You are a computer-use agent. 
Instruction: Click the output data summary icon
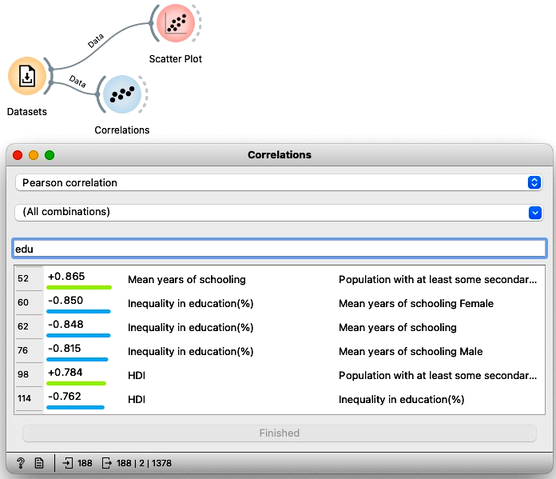coord(106,463)
